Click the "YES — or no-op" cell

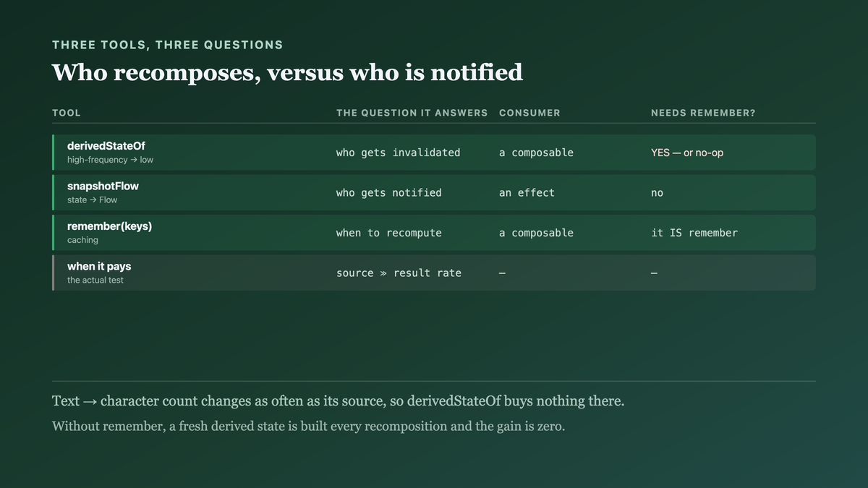pos(687,153)
